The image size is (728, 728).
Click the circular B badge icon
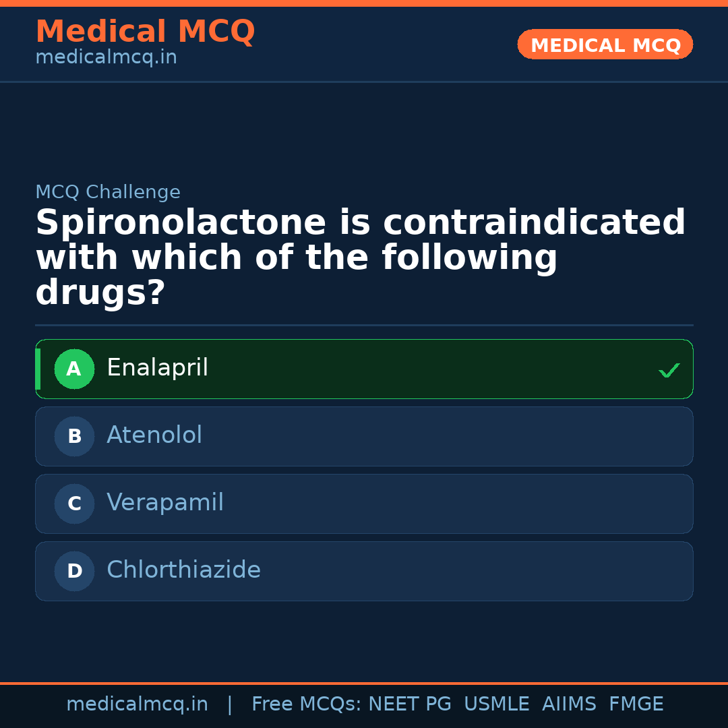tap(74, 436)
